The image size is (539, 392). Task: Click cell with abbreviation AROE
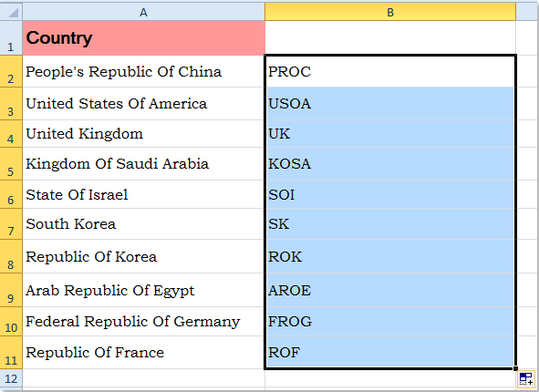[390, 290]
